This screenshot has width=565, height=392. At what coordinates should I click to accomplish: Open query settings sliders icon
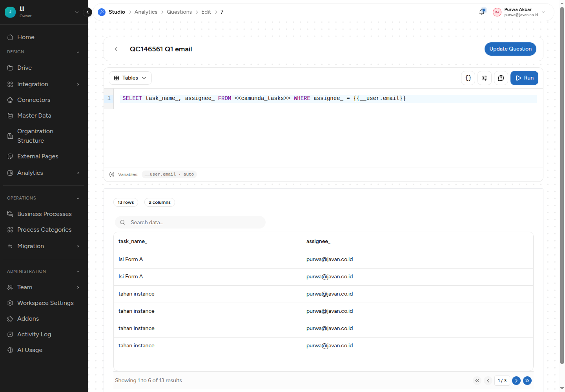(485, 78)
